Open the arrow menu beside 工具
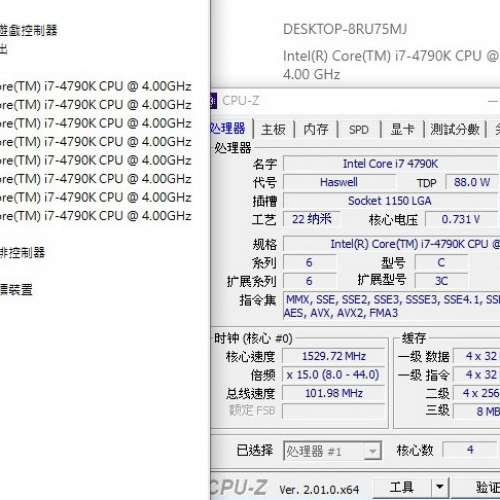 [x=440, y=488]
